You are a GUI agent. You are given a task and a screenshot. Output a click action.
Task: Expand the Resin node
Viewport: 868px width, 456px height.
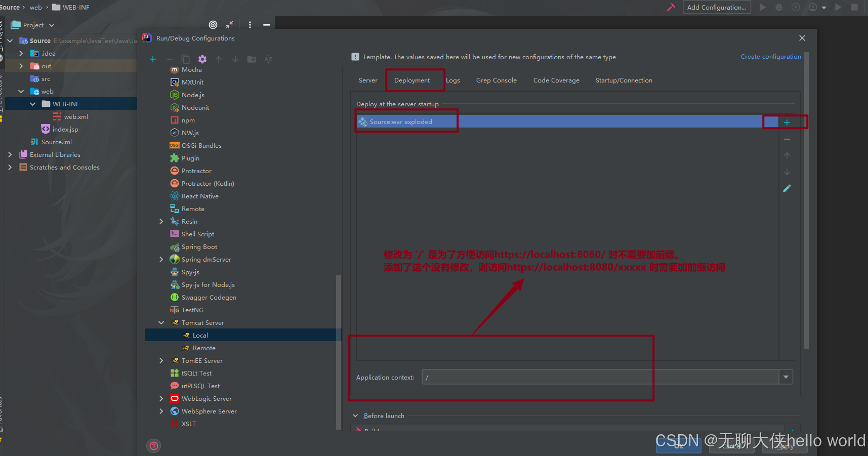click(x=161, y=222)
